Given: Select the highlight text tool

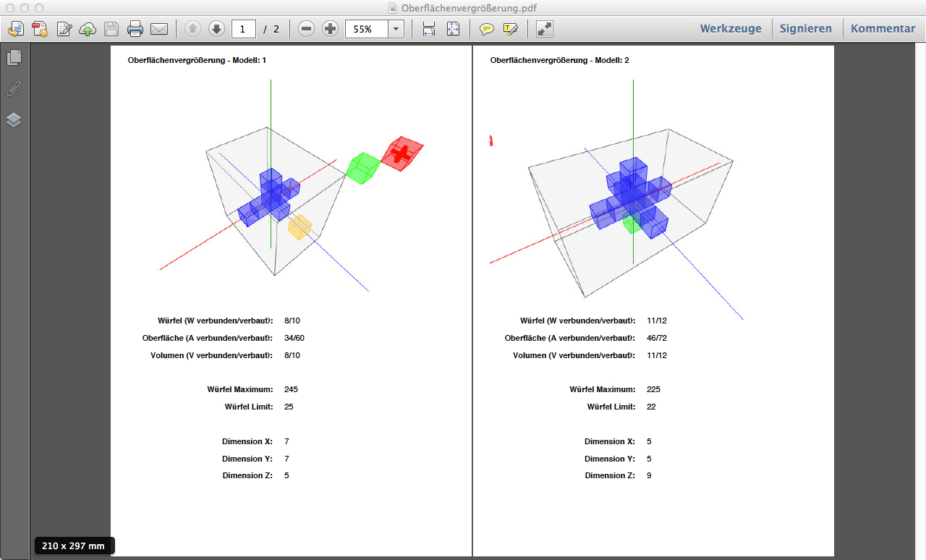Looking at the screenshot, I should (x=511, y=29).
